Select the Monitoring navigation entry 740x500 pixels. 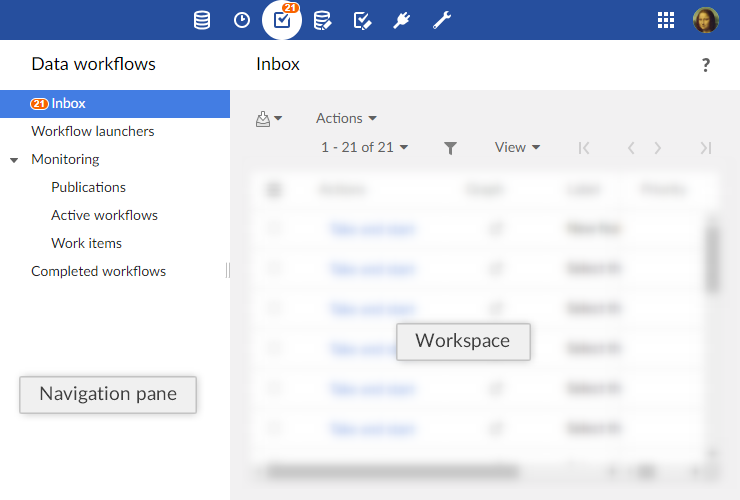click(x=65, y=160)
